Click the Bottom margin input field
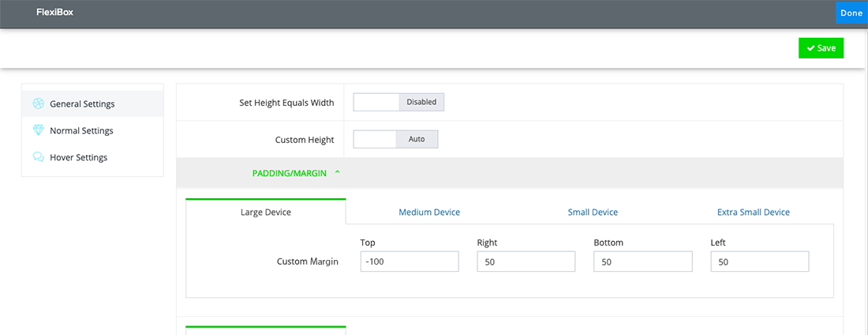The width and height of the screenshot is (868, 335). pos(643,262)
